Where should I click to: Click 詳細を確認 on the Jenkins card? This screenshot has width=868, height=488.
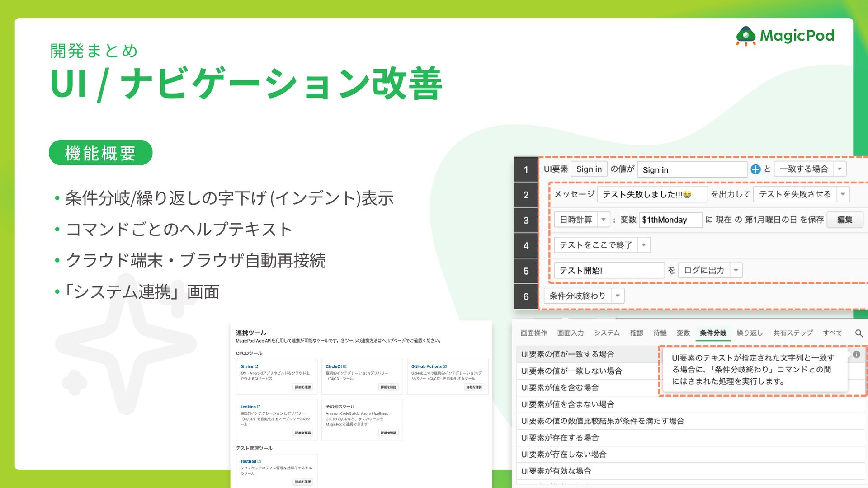302,433
